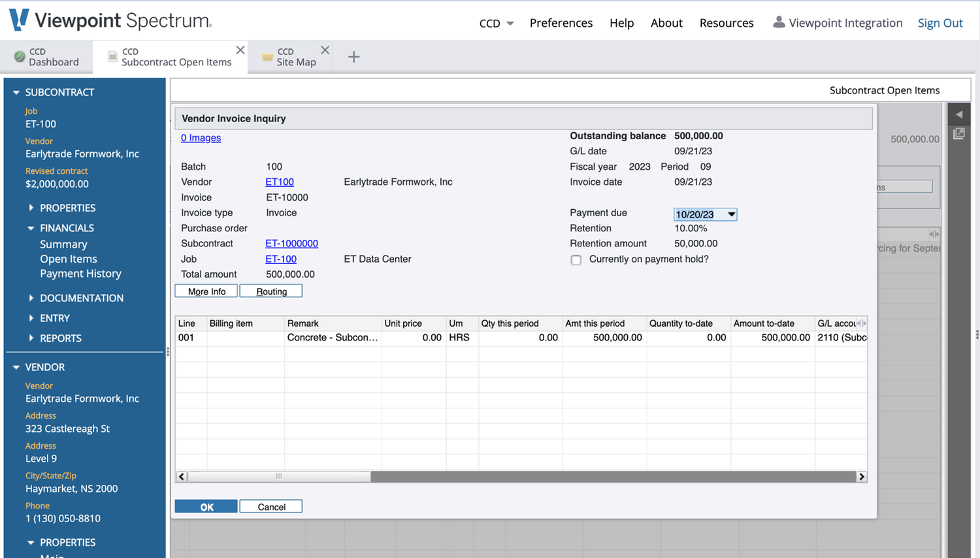Click the horizontal scrollbar thumb
Viewport: 980px width, 558px height.
pos(279,476)
